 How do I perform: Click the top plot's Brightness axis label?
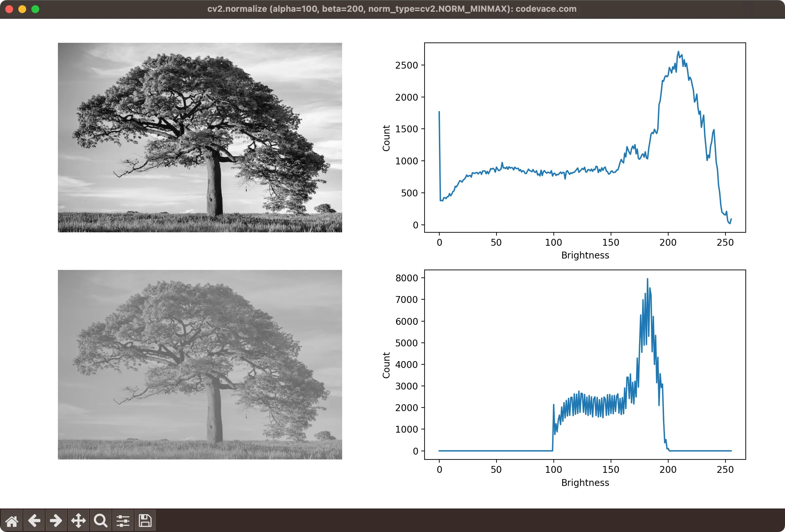click(x=585, y=255)
